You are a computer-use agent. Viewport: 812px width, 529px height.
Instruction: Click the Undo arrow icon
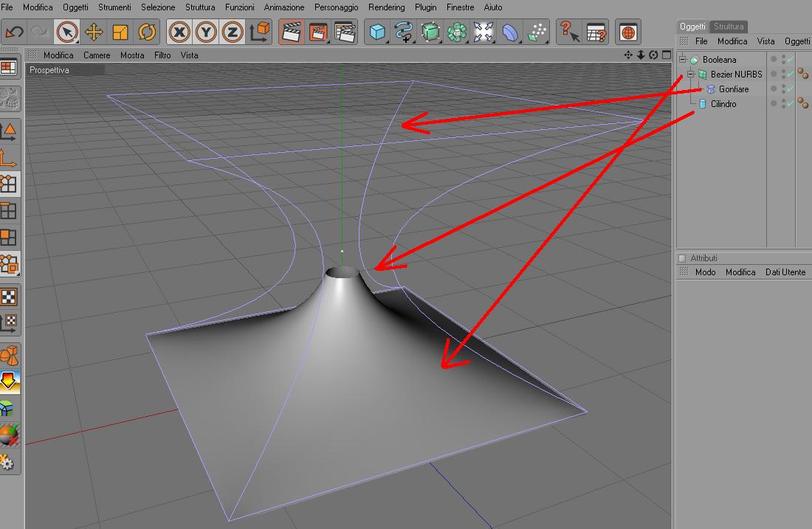pos(14,32)
